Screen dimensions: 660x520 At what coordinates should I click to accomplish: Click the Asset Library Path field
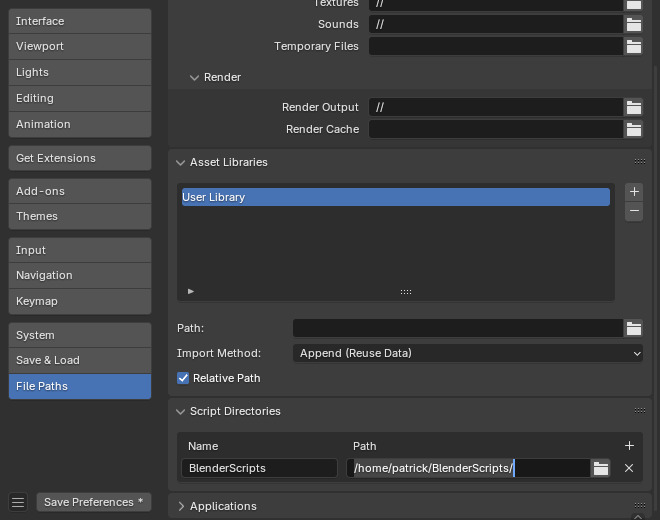(458, 328)
